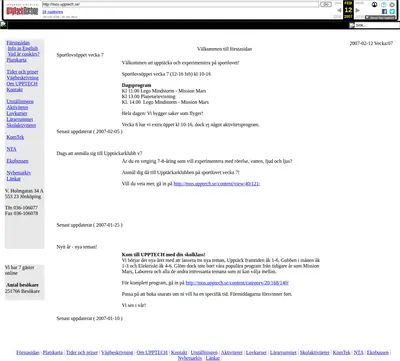Focus the Wayback URL address field

pyautogui.click(x=180, y=4)
